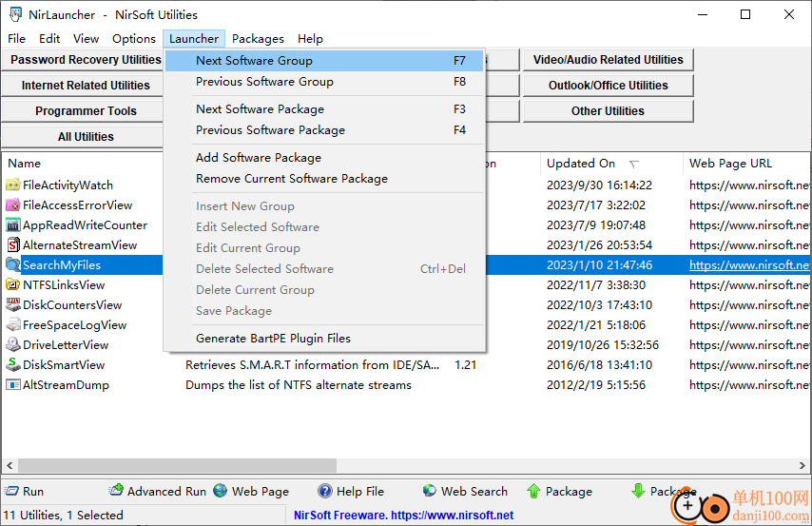Click the NirLauncher title bar app icon
The image size is (812, 526).
tap(15, 14)
